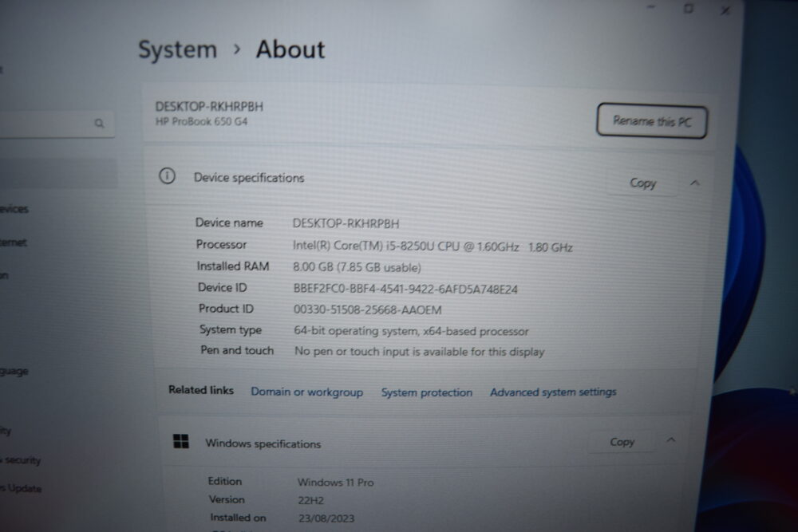Select the System type value 64-bit operating system
Image resolution: width=798 pixels, height=532 pixels.
pos(411,331)
